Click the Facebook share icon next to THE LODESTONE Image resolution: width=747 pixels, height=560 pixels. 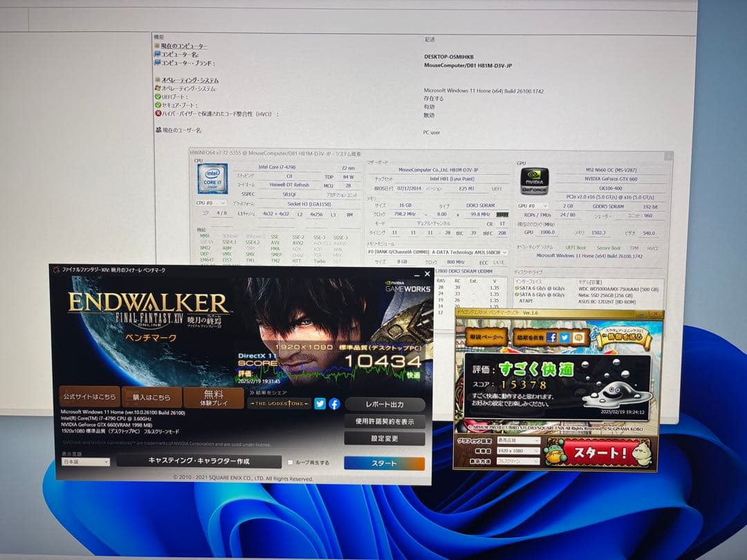(333, 404)
